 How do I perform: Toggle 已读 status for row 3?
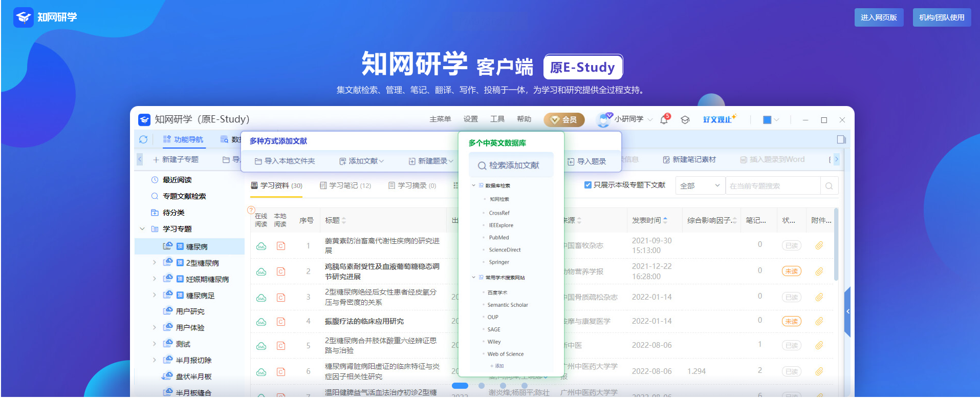[791, 298]
